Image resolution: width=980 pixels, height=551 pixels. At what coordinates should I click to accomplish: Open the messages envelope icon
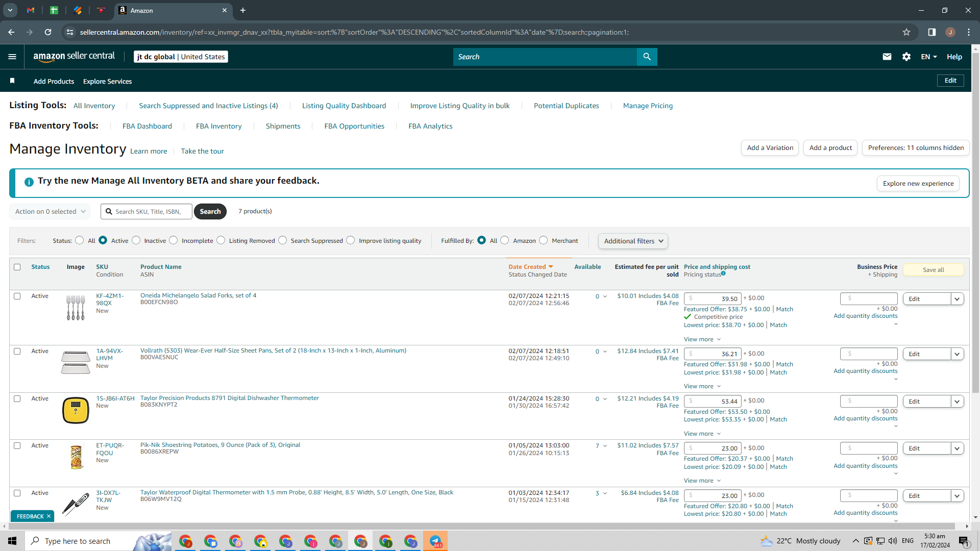point(887,57)
